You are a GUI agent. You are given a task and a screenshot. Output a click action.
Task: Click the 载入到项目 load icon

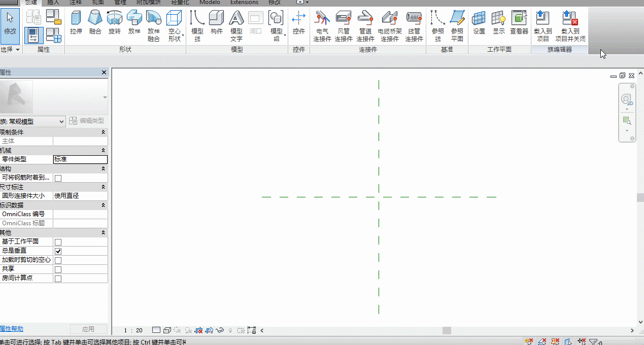[x=543, y=26]
